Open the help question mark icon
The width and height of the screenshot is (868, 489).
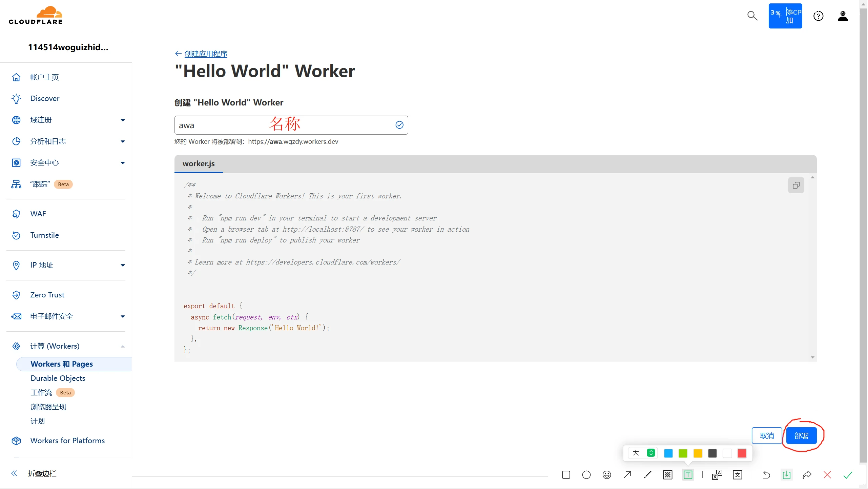pyautogui.click(x=818, y=16)
